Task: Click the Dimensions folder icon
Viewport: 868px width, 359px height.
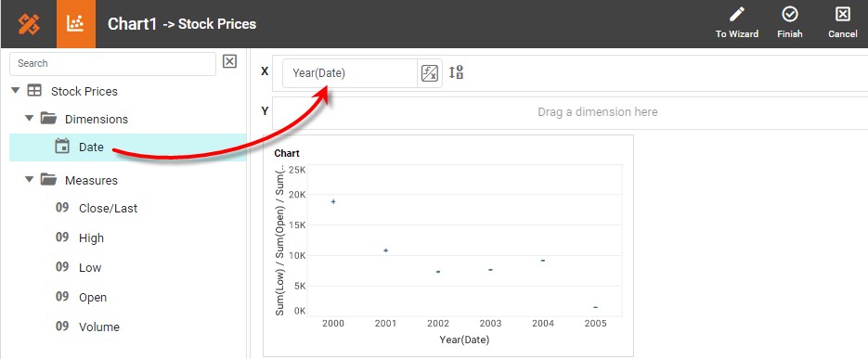Action: [48, 119]
